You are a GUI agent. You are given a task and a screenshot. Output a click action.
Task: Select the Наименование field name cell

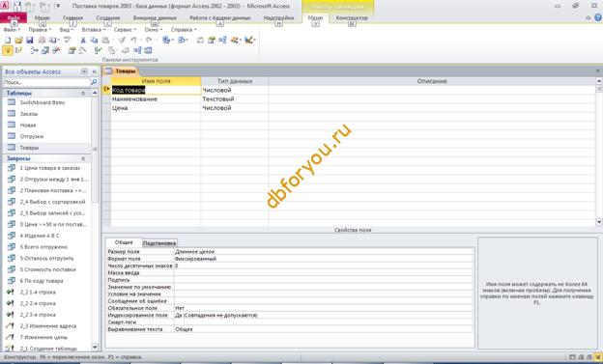click(x=156, y=98)
